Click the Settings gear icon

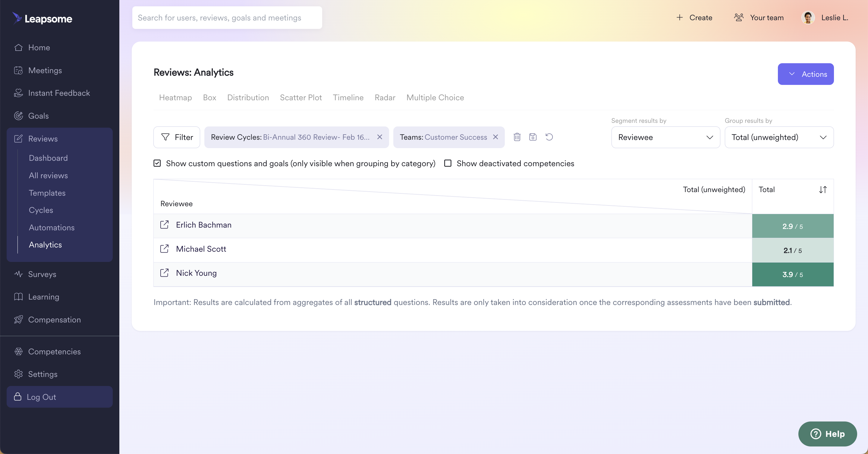(x=18, y=374)
